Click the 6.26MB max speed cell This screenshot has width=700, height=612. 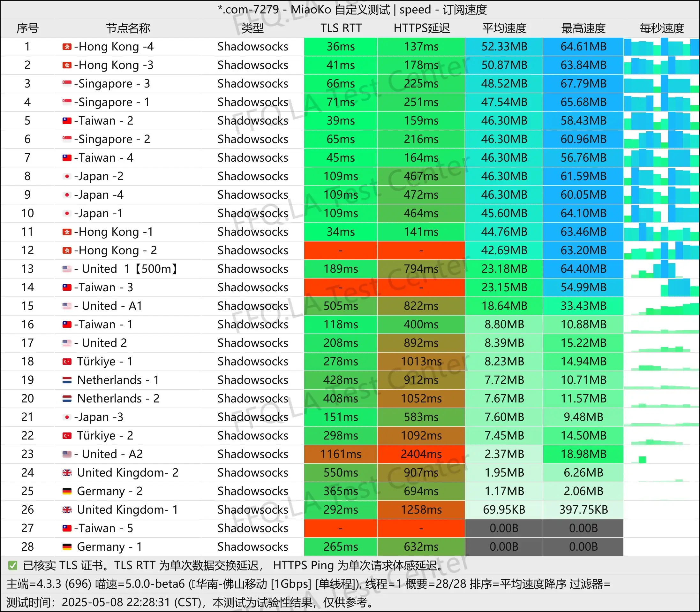tap(583, 473)
